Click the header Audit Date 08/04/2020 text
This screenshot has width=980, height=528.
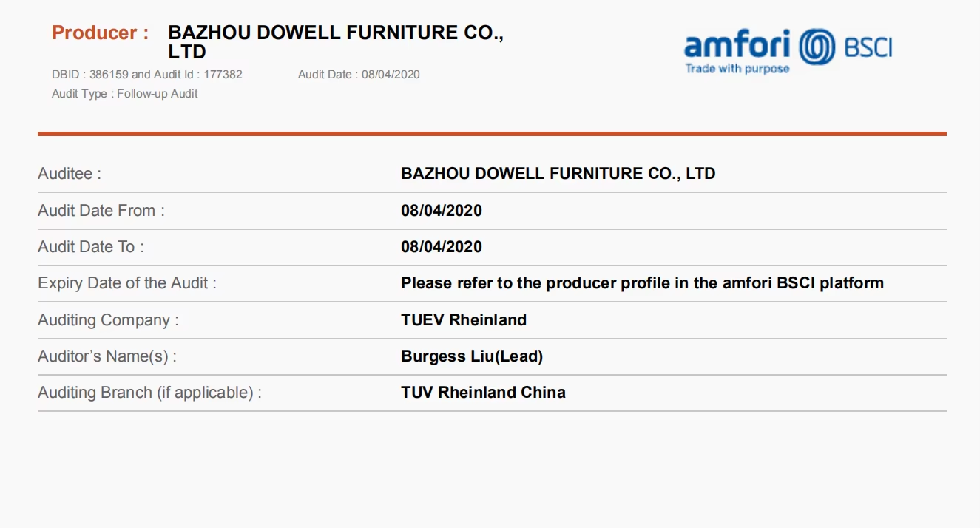point(359,75)
